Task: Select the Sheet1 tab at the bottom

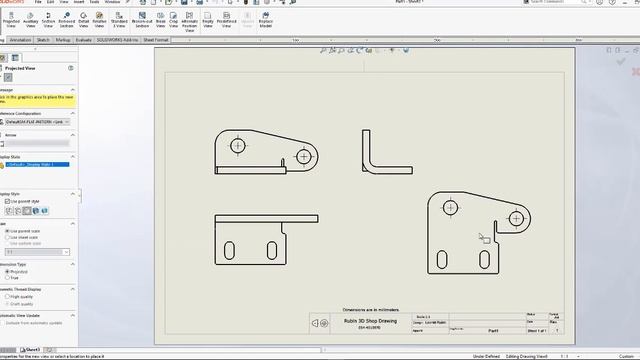Action: (x=30, y=350)
